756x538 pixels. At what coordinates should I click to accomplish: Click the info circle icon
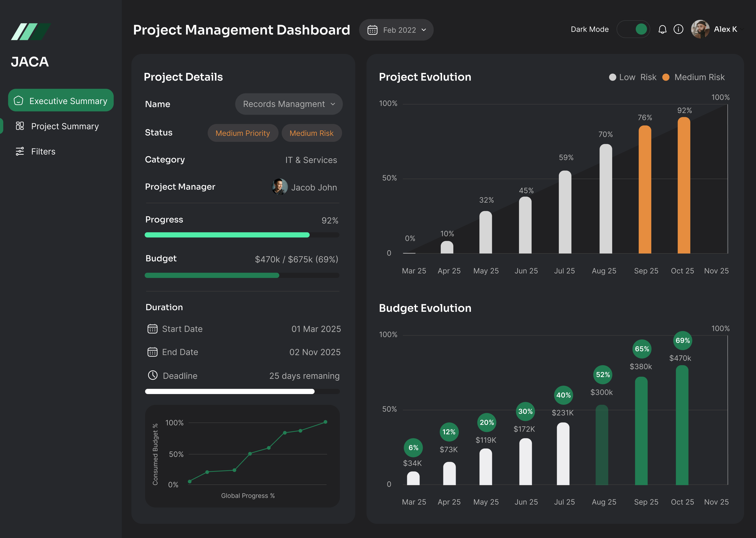pos(678,29)
